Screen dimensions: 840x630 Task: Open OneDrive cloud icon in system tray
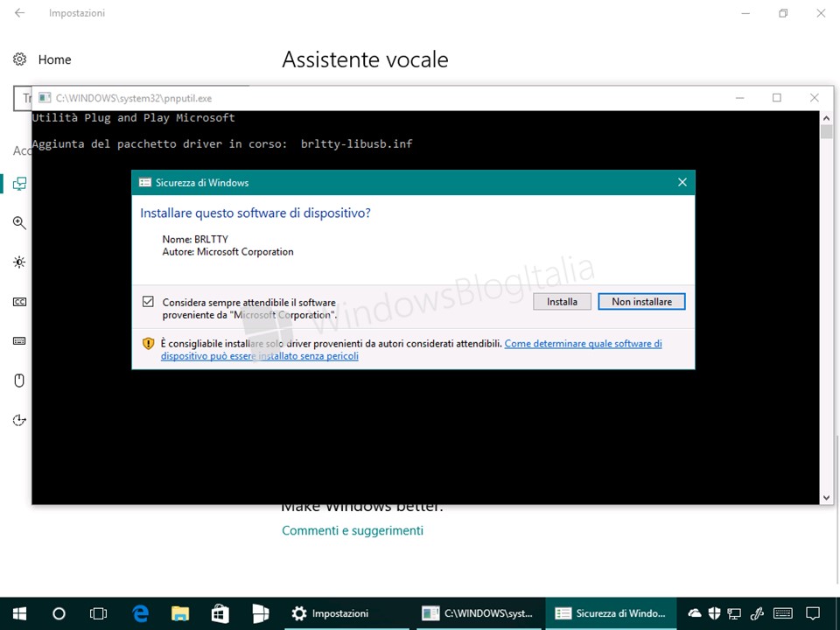[x=694, y=613]
